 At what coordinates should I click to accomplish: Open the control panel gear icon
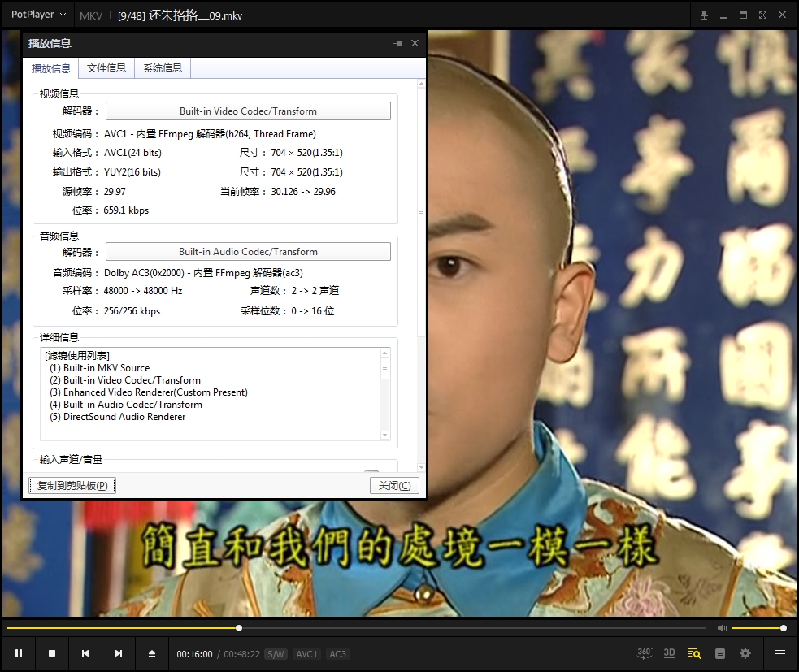[x=745, y=653]
